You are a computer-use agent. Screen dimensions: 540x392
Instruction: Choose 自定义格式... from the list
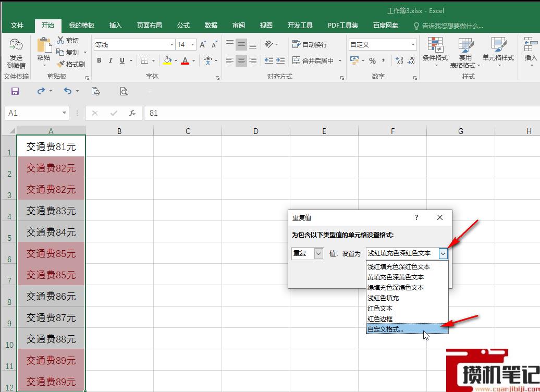407,329
